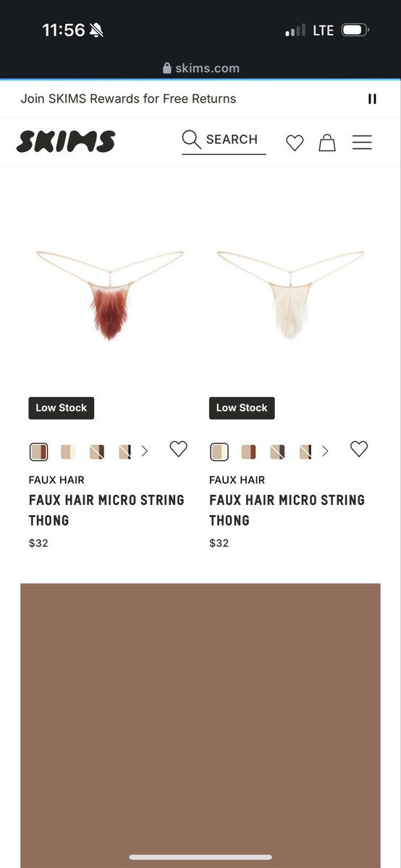401x868 pixels.
Task: Open Join SKIMS Rewards banner link
Action: [128, 99]
